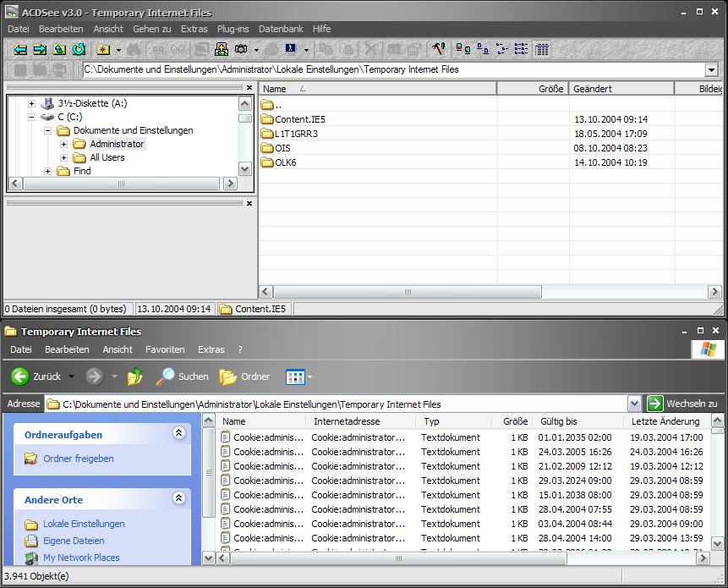Click the blue ACDSee toolbar icon before the copy icons
Screen dimensions: 728x588
click(291, 48)
